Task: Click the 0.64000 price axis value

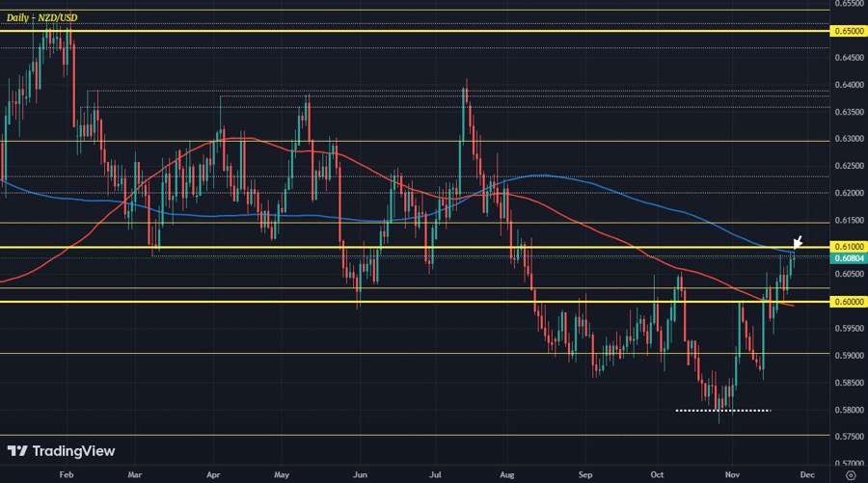Action: [x=849, y=85]
